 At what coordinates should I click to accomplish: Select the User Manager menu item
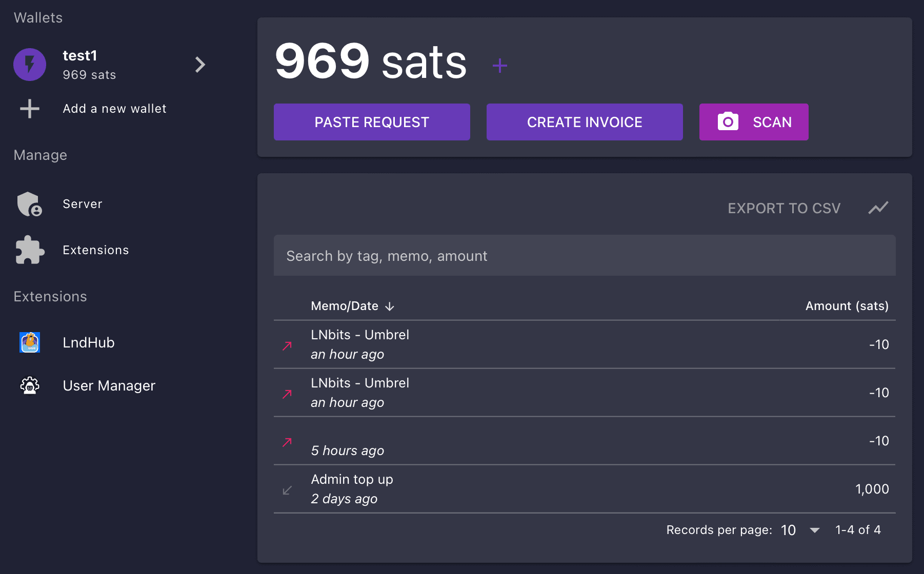109,385
